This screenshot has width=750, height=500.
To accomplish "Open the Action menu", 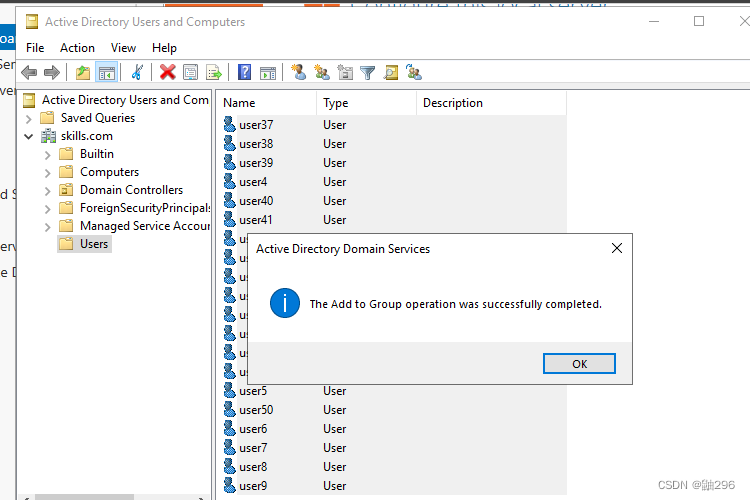I will 77,47.
